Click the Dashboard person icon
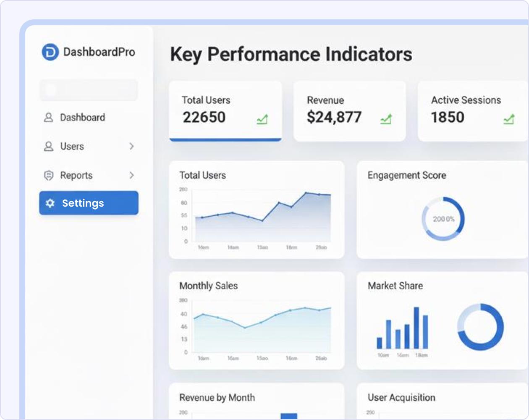529x420 pixels. (49, 118)
